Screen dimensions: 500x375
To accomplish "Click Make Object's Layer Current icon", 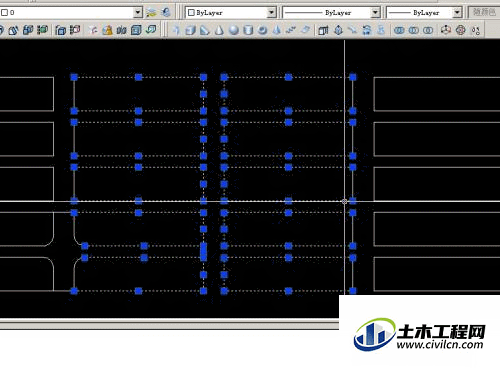I will tap(151, 13).
